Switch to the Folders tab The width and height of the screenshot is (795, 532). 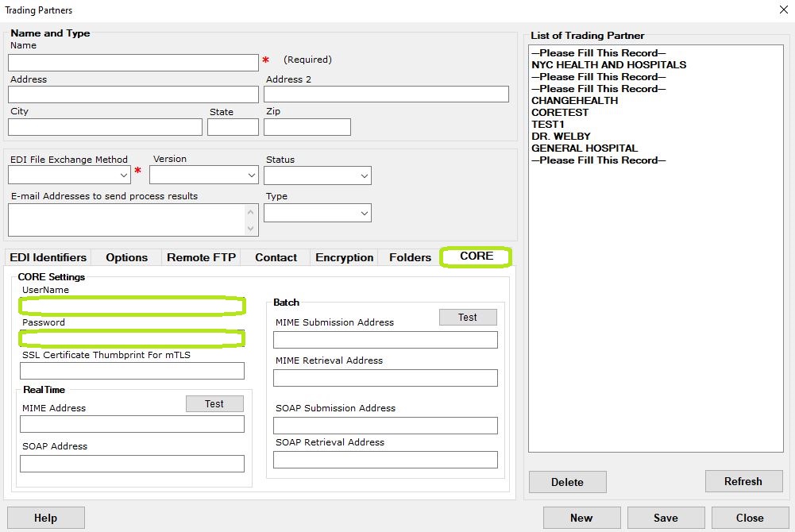[410, 257]
